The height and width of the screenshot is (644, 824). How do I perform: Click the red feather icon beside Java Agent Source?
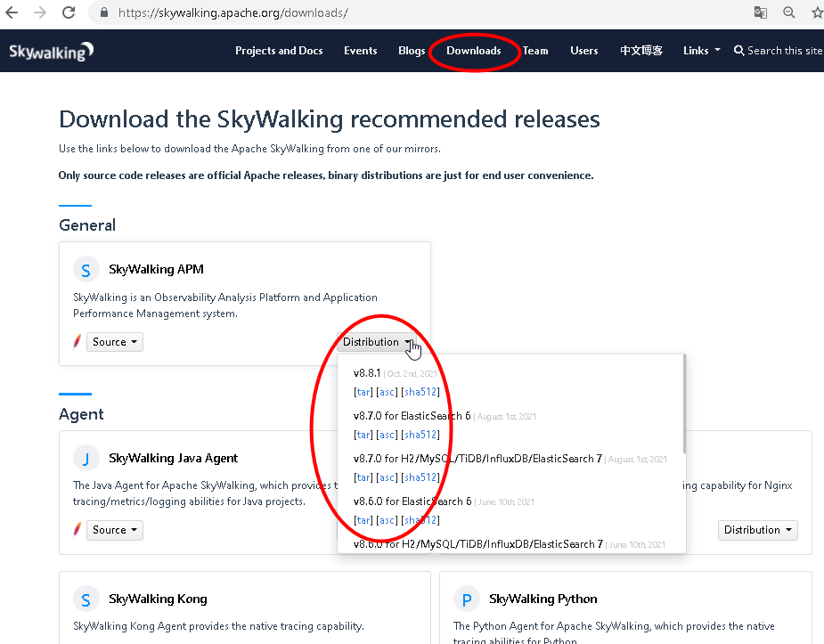(77, 529)
